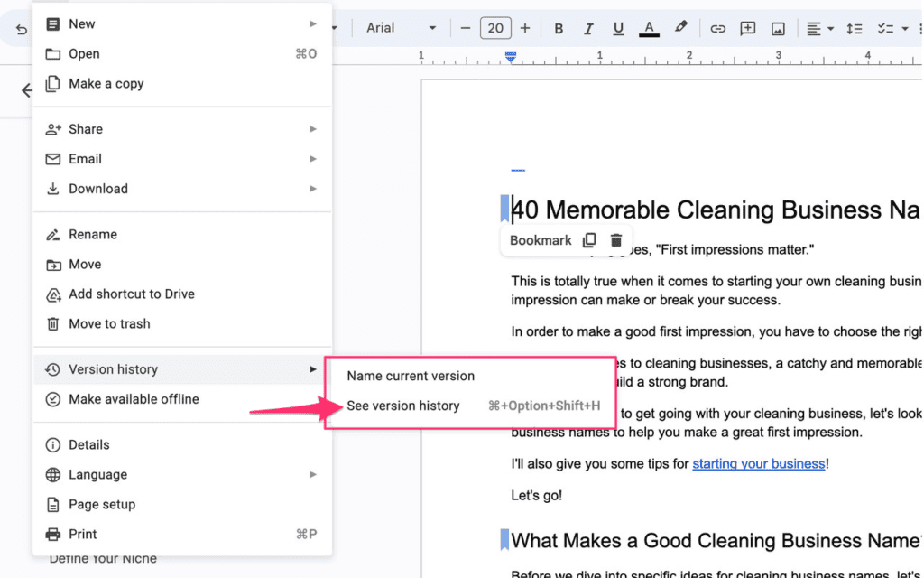
Task: Open the text alignment dropdown
Action: (x=819, y=28)
